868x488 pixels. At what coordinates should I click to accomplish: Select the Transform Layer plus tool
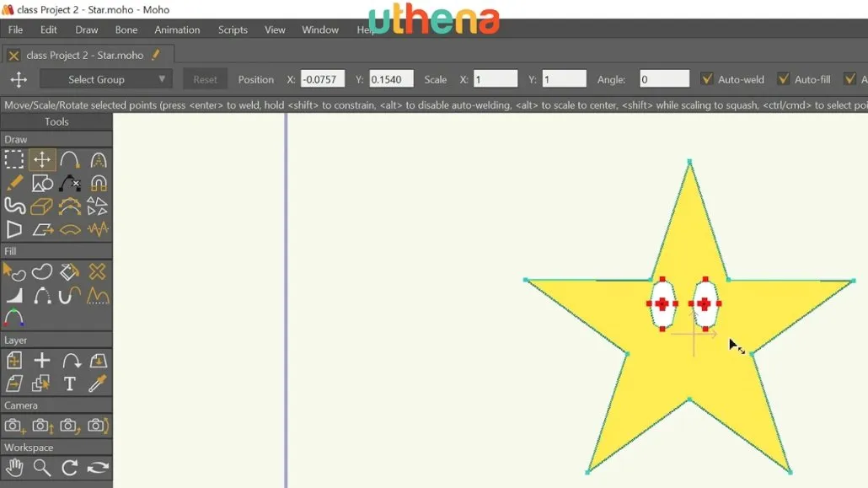(x=42, y=361)
